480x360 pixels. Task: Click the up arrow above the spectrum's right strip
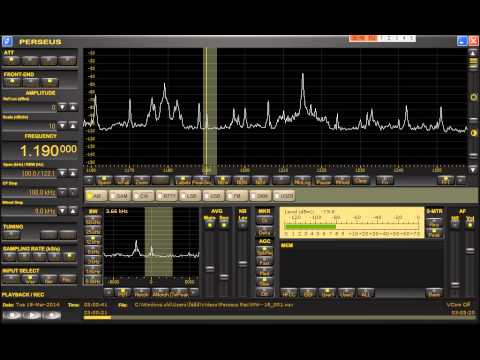[x=473, y=53]
